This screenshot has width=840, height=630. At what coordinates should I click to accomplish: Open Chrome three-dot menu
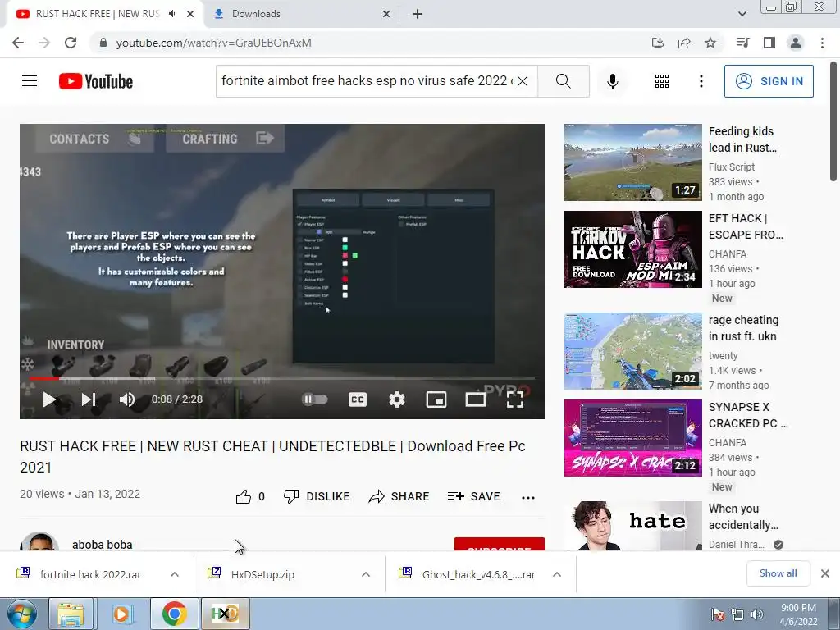pyautogui.click(x=822, y=43)
